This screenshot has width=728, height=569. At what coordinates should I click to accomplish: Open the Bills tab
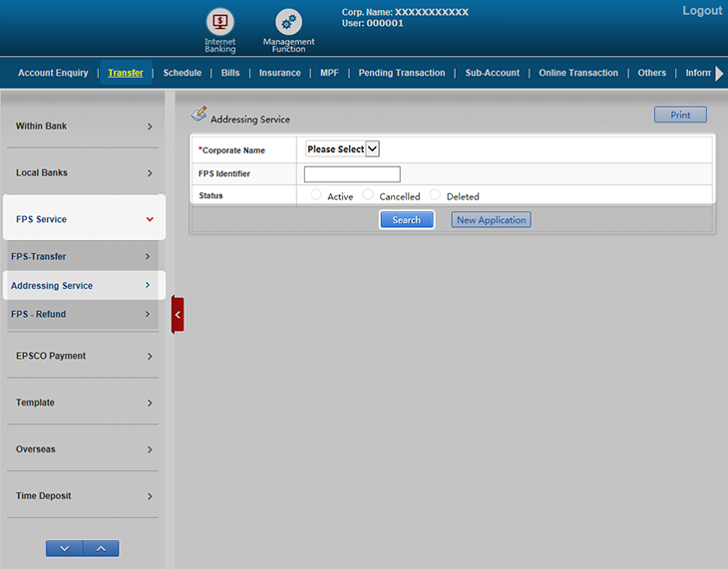pos(230,73)
